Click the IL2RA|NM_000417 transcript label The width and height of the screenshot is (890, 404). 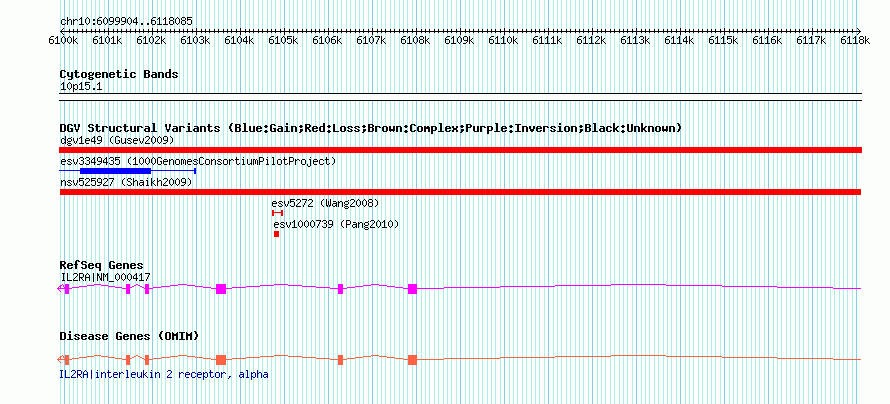click(105, 277)
